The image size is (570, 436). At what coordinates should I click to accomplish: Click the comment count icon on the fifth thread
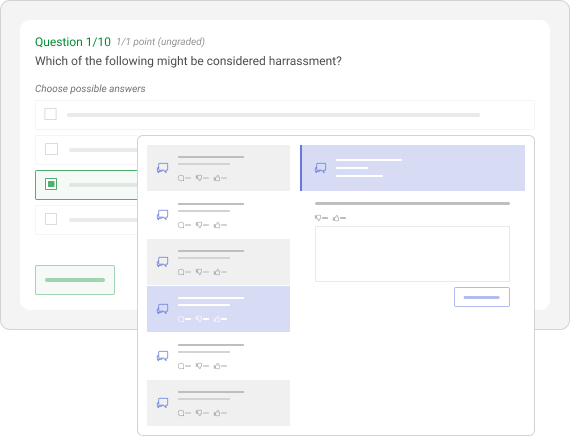(x=181, y=366)
